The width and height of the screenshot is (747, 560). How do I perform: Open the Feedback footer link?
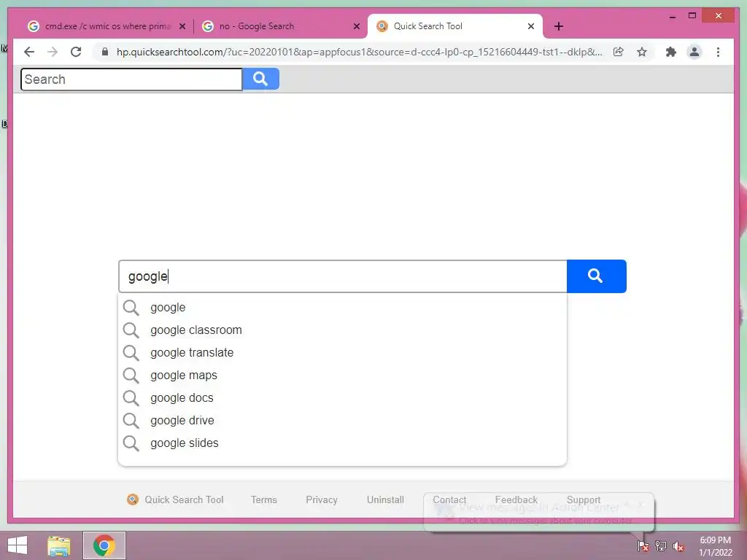[516, 499]
